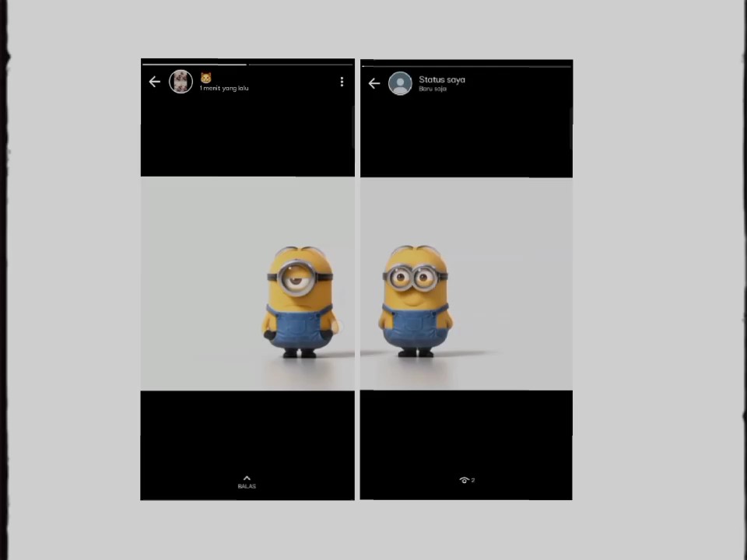Screen dimensions: 747x560
Task: Tap the back arrow in the contact's status
Action: coord(154,82)
